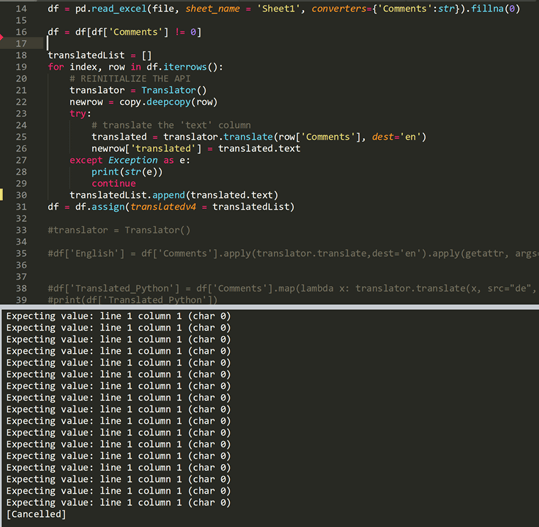539x527 pixels.
Task: Click 'translatedList.append(translated.text)' line
Action: tap(174, 195)
